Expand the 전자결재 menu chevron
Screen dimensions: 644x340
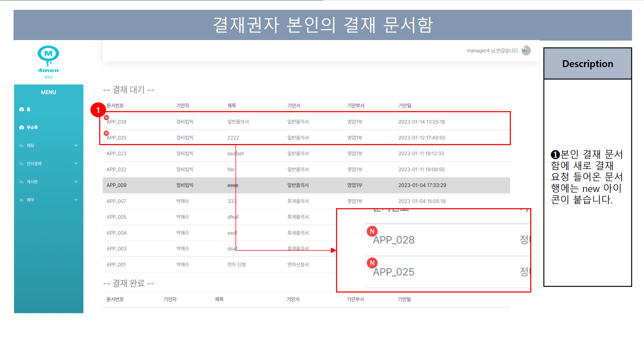pos(76,163)
